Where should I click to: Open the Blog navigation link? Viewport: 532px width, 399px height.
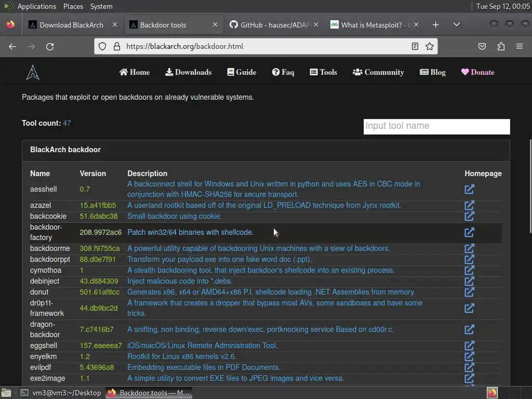[x=433, y=72]
